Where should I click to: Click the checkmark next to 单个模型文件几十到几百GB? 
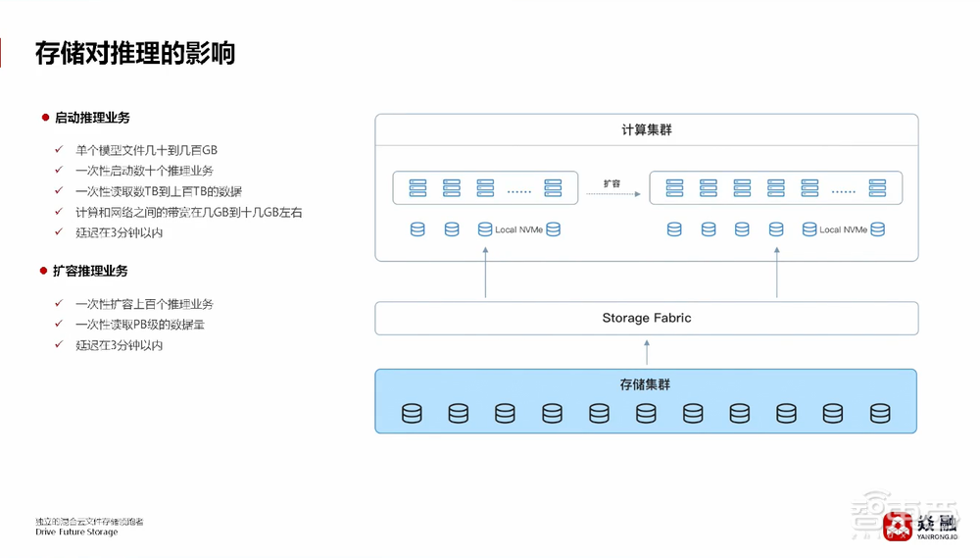click(60, 150)
